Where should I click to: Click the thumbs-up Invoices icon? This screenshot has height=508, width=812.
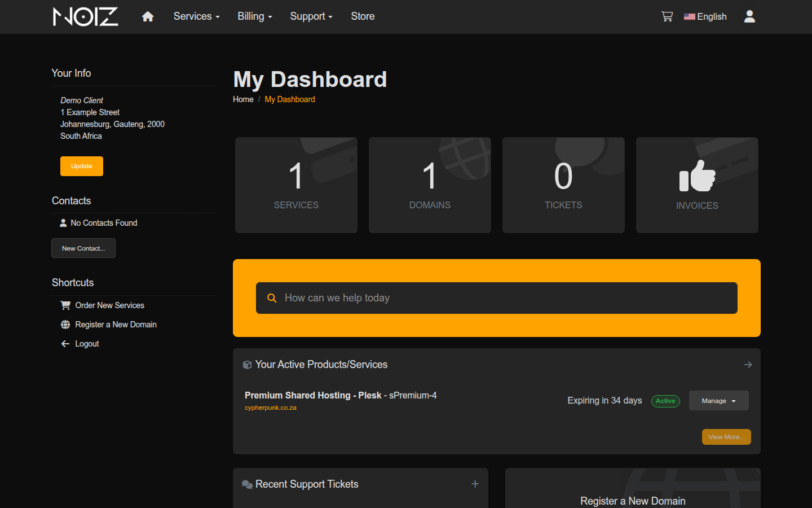[x=698, y=176]
